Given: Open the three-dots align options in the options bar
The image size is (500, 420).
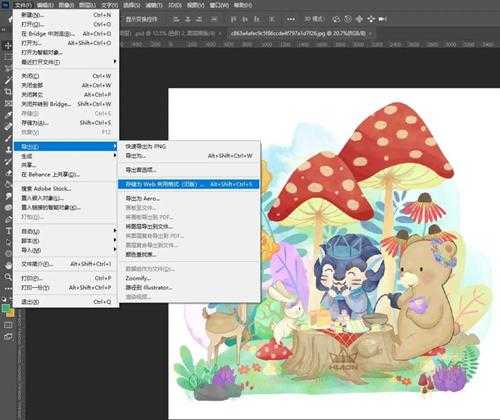Looking at the screenshot, I should (291, 19).
